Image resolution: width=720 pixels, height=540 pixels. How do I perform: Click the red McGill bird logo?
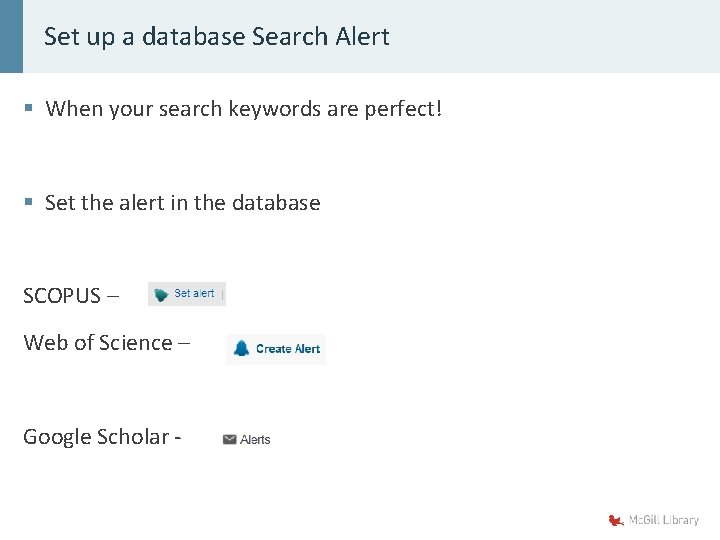[616, 520]
